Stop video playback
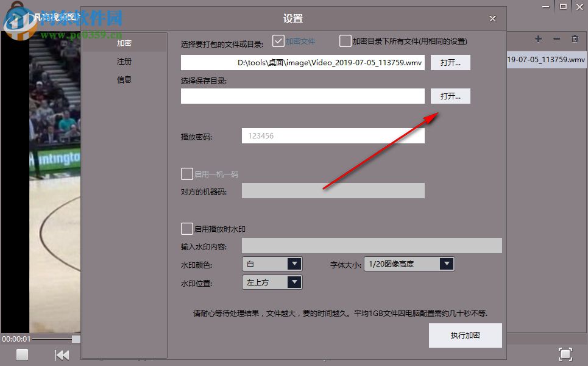 [22, 354]
